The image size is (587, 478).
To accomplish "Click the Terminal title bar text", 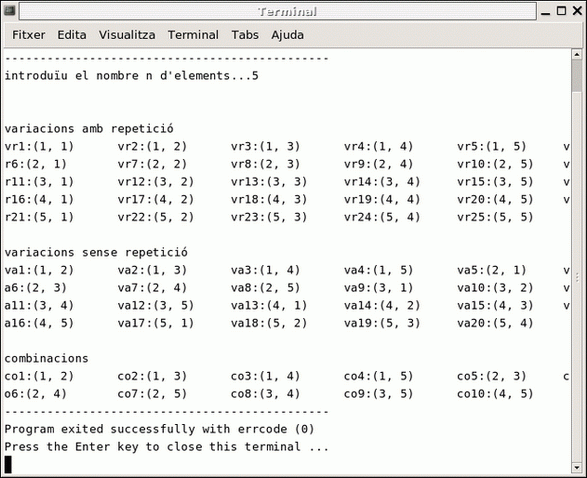I will click(288, 12).
